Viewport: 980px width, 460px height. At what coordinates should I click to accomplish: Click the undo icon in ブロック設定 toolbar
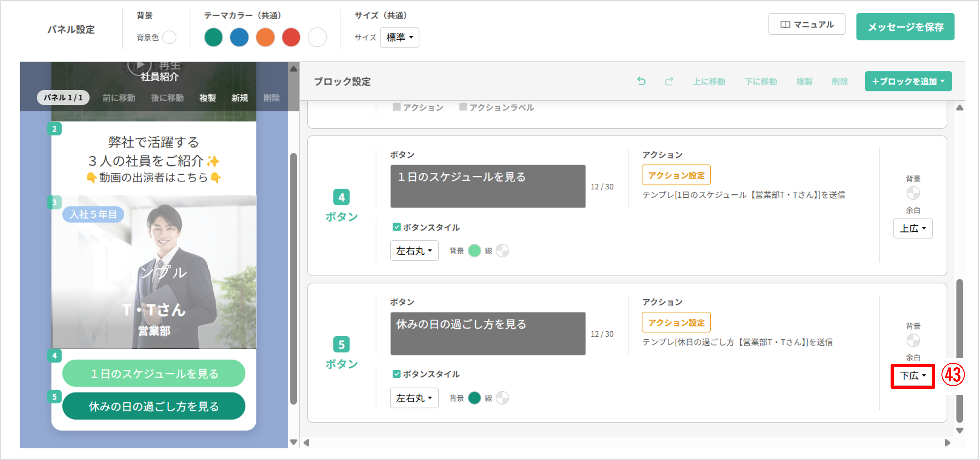(642, 81)
